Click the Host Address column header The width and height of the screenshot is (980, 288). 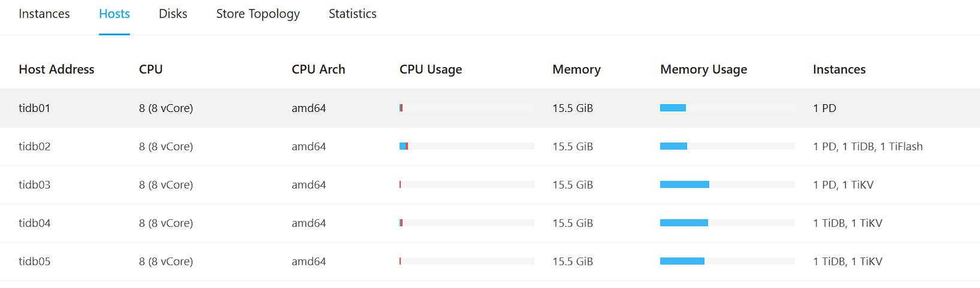tap(56, 69)
